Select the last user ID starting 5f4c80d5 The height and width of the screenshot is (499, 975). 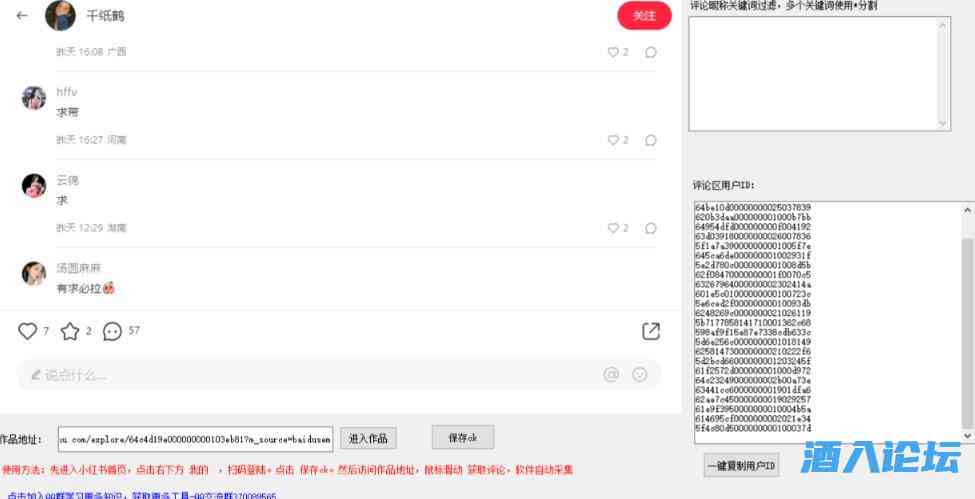point(753,429)
